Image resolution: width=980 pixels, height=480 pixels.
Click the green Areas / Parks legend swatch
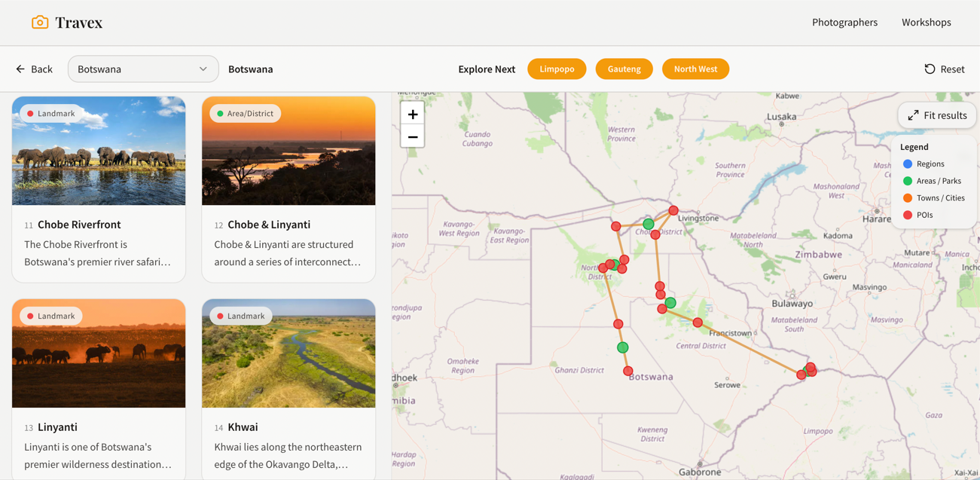coord(908,181)
